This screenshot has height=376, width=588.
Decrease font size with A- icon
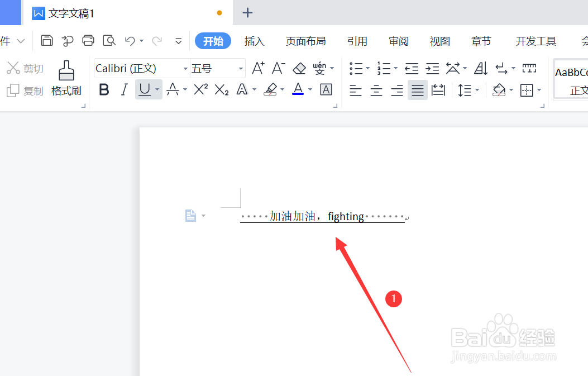(278, 68)
